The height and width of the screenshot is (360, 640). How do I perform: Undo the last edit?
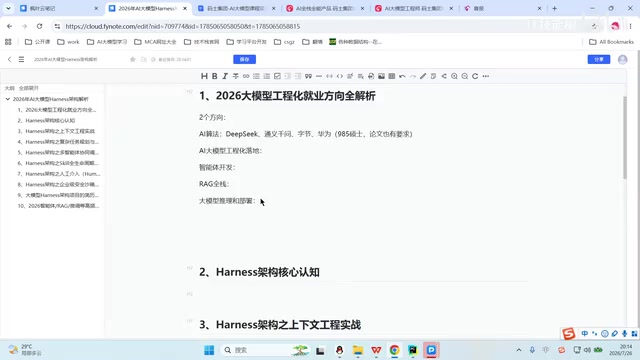coord(402,76)
